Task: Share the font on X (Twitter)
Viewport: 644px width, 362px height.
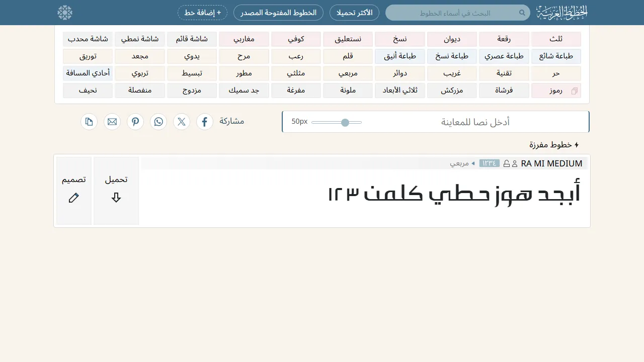Action: tap(182, 122)
